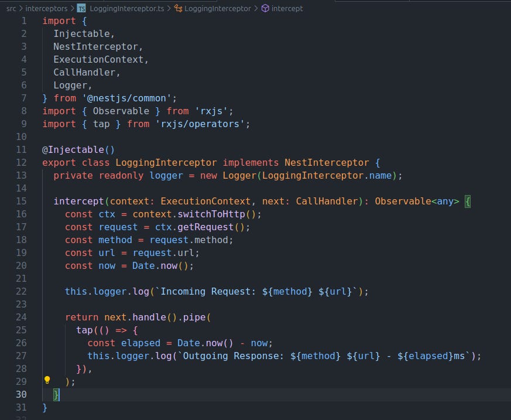
Task: Click elapsed variable declaration on line 26
Action: coord(140,343)
